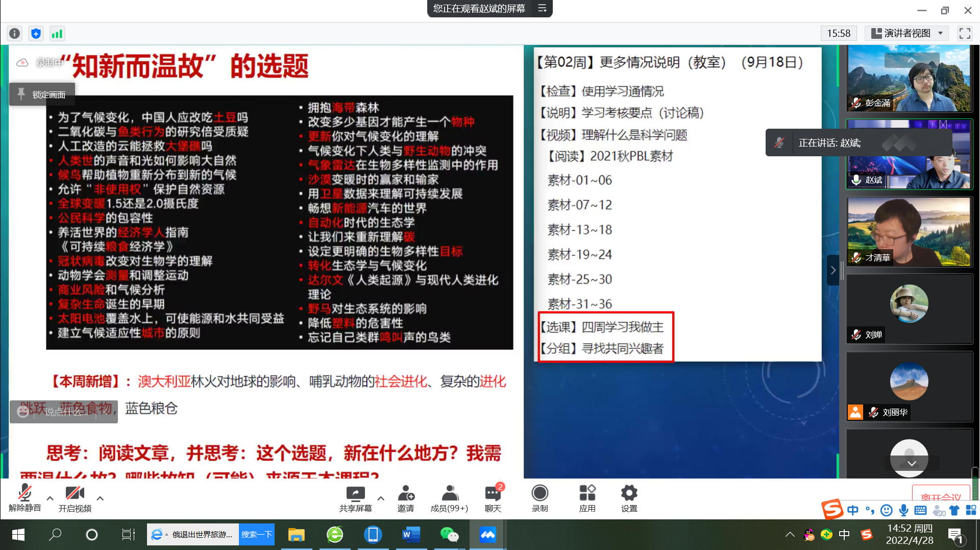Click the 搜索一下 search button

(x=257, y=534)
